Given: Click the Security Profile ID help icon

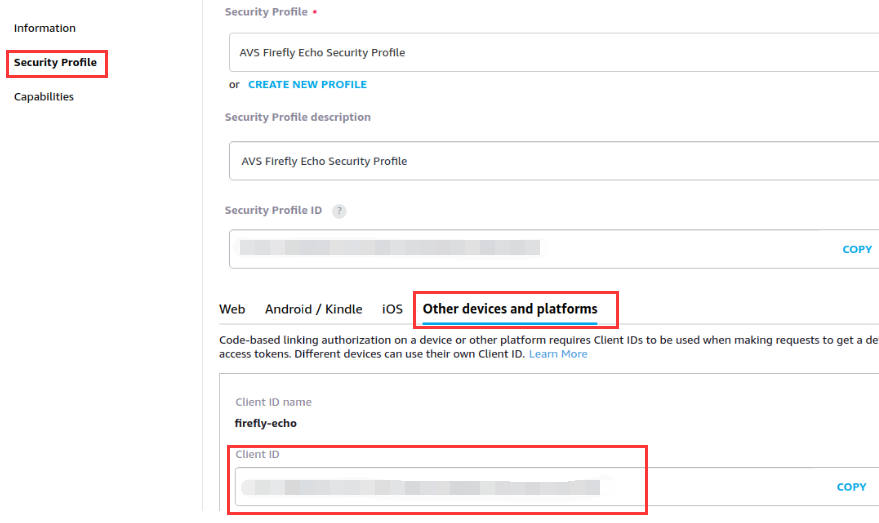Looking at the screenshot, I should coord(339,211).
